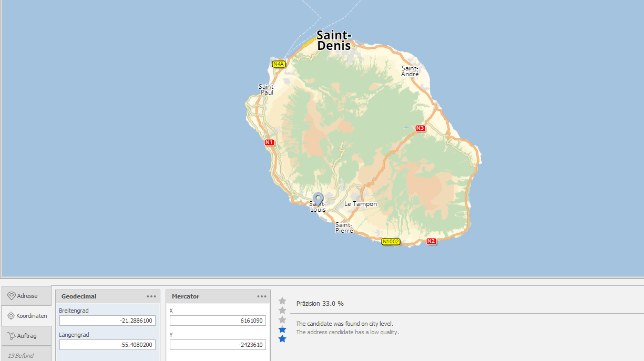Click the Längengrad input field

[x=107, y=345]
